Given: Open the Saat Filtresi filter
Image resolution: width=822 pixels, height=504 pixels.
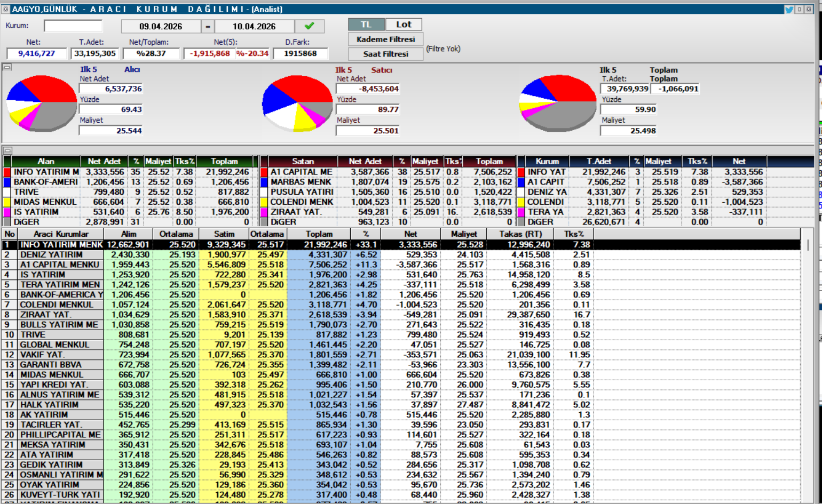Looking at the screenshot, I should point(385,54).
